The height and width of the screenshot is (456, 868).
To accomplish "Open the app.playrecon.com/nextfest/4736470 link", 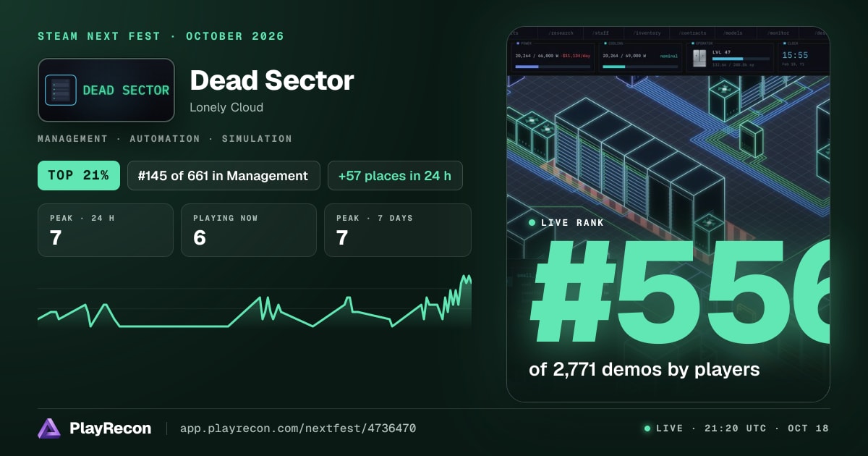I will pyautogui.click(x=298, y=428).
